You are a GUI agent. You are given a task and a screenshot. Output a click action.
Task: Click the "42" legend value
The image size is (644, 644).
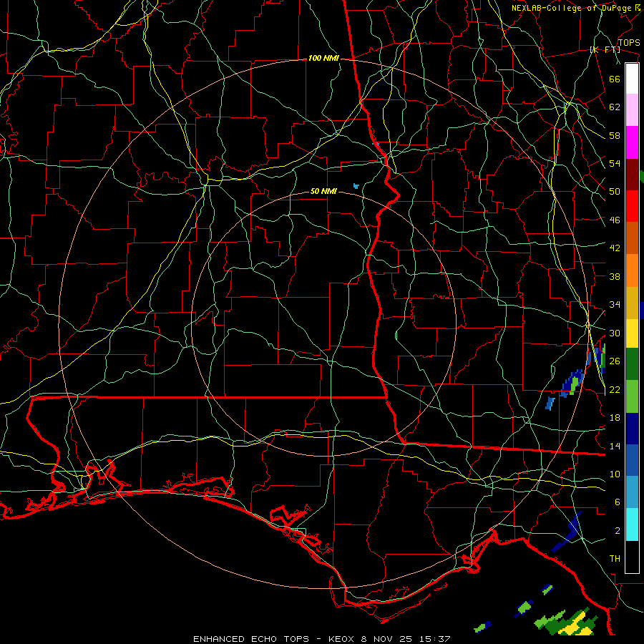tap(615, 248)
